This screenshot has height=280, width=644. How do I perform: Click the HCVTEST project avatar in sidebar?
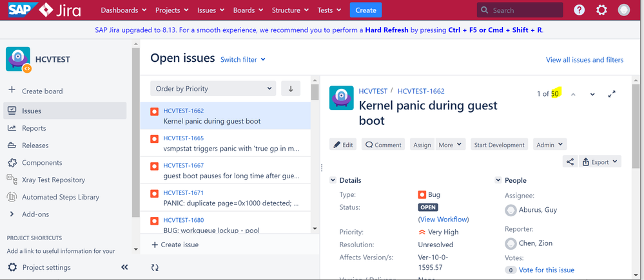coord(18,59)
